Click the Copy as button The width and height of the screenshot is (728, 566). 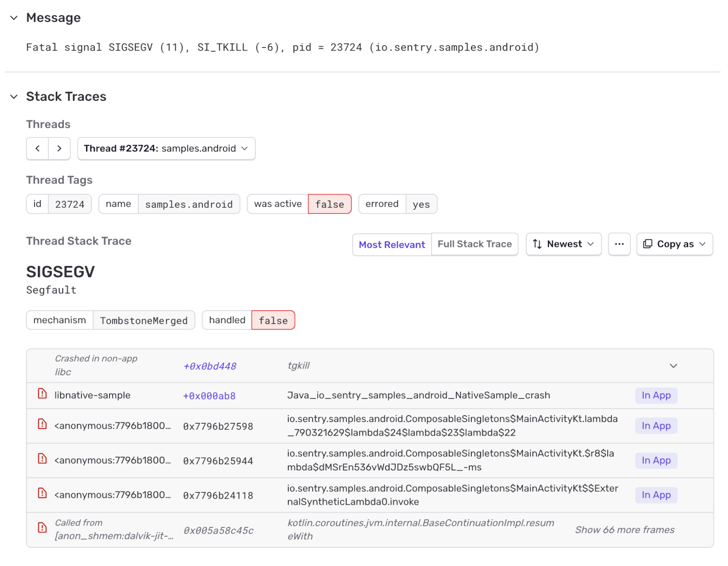674,244
